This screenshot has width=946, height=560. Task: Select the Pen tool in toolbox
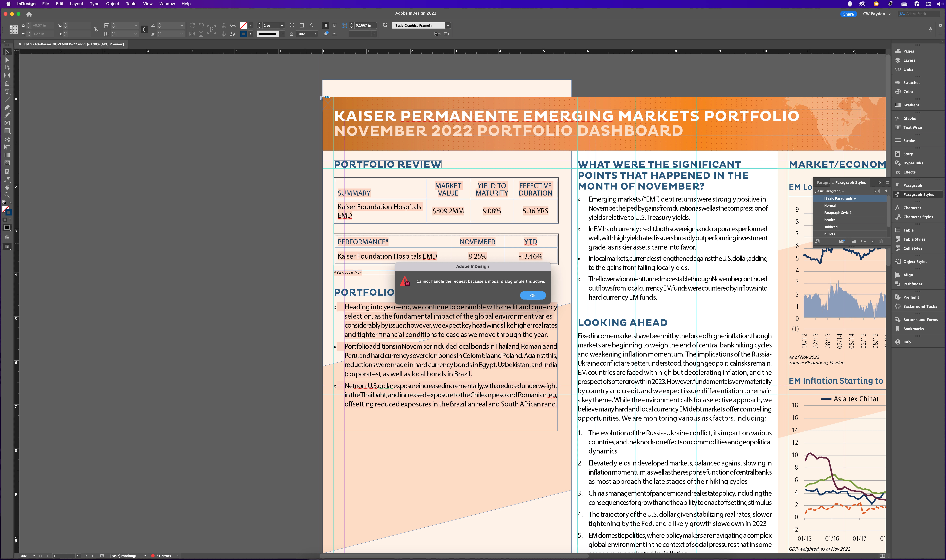coord(7,107)
